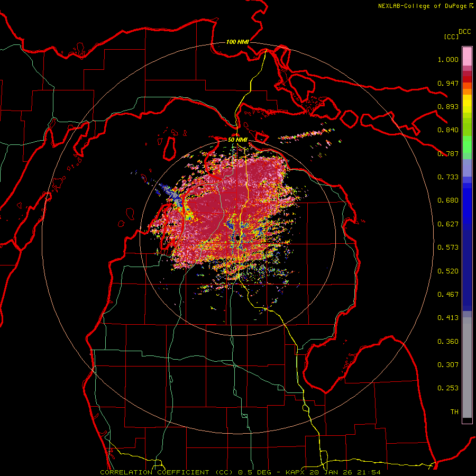The height and width of the screenshot is (476, 476).
Task: Select the 0.893 scale value
Action: [x=448, y=106]
